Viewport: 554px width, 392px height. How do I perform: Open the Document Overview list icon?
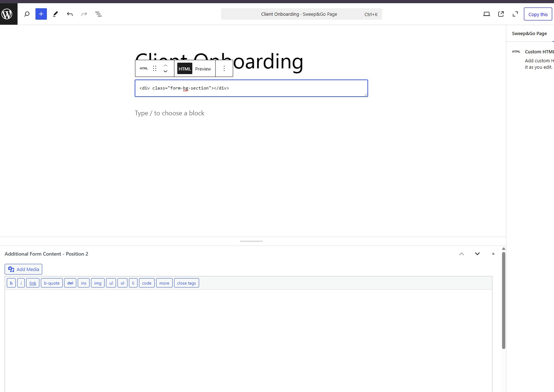[x=98, y=14]
